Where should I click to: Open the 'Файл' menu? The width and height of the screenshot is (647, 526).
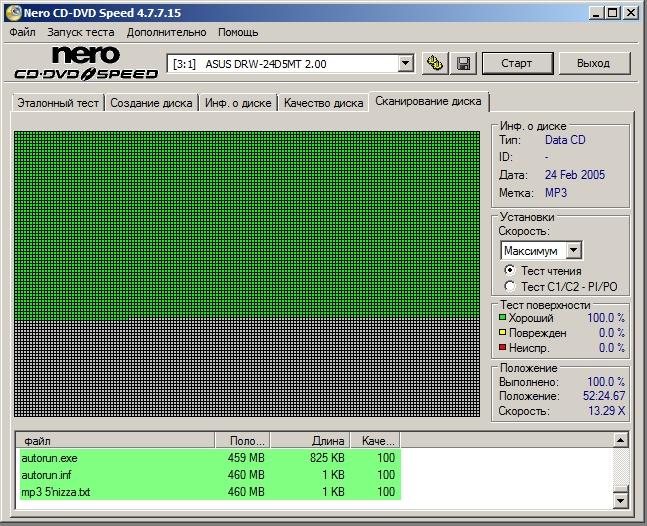tap(22, 32)
